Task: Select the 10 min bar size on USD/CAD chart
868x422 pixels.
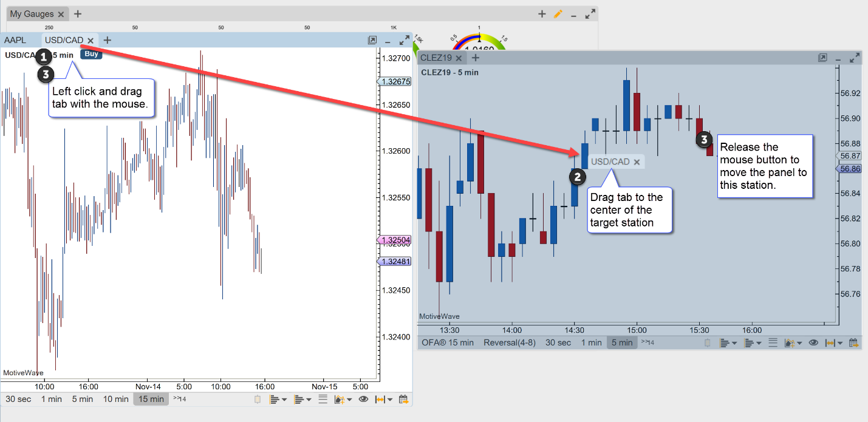Action: (115, 399)
